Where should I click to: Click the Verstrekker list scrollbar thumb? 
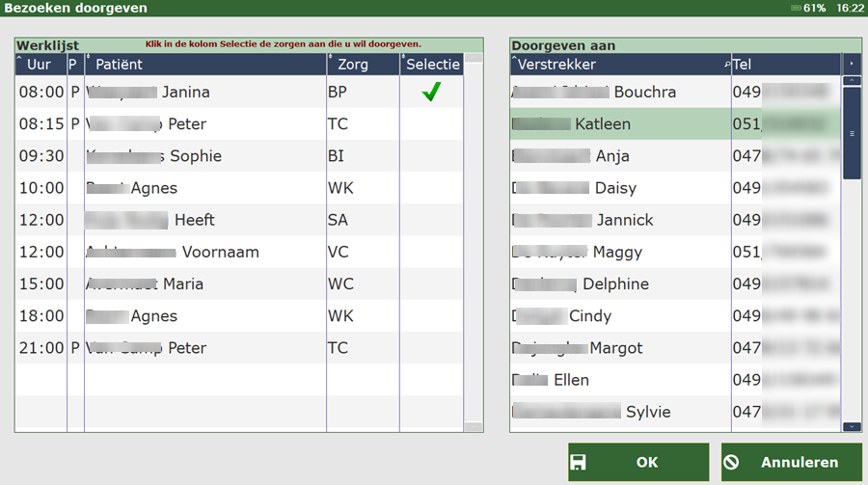pyautogui.click(x=852, y=133)
